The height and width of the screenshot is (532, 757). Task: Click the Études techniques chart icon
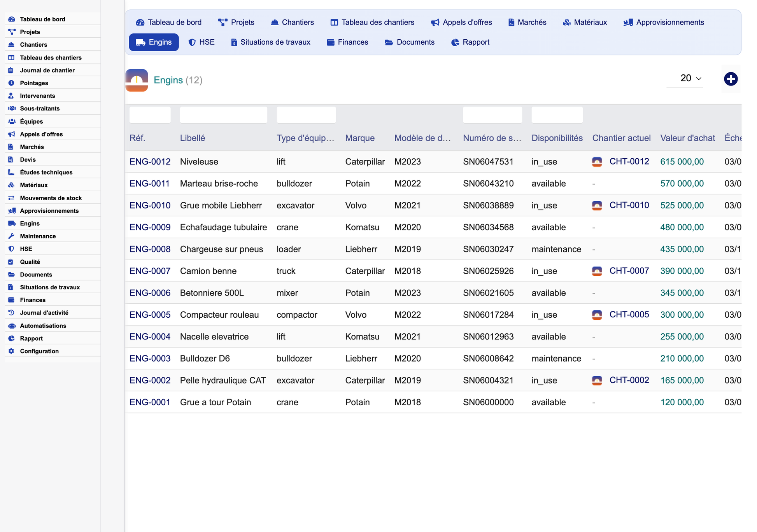[12, 172]
